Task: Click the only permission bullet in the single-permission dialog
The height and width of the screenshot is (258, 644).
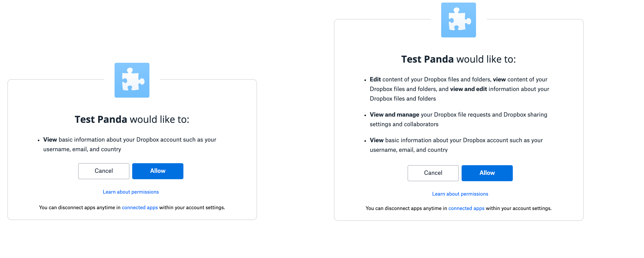Action: pos(130,144)
